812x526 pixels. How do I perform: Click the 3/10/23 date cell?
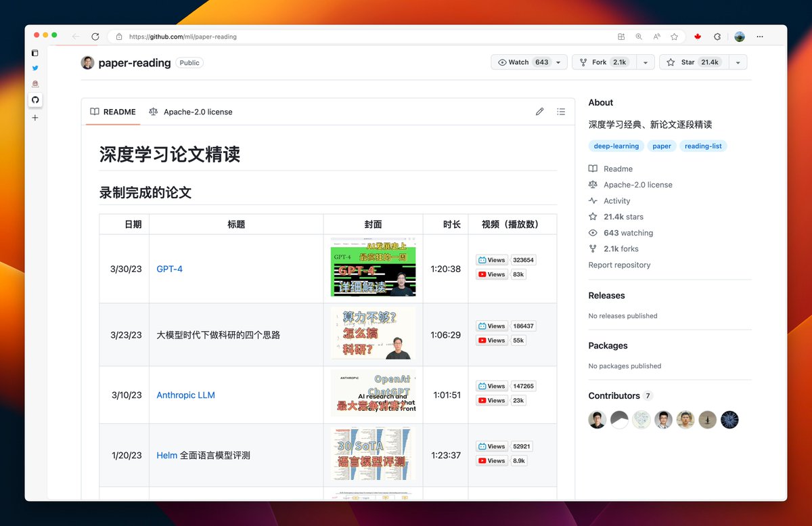126,395
